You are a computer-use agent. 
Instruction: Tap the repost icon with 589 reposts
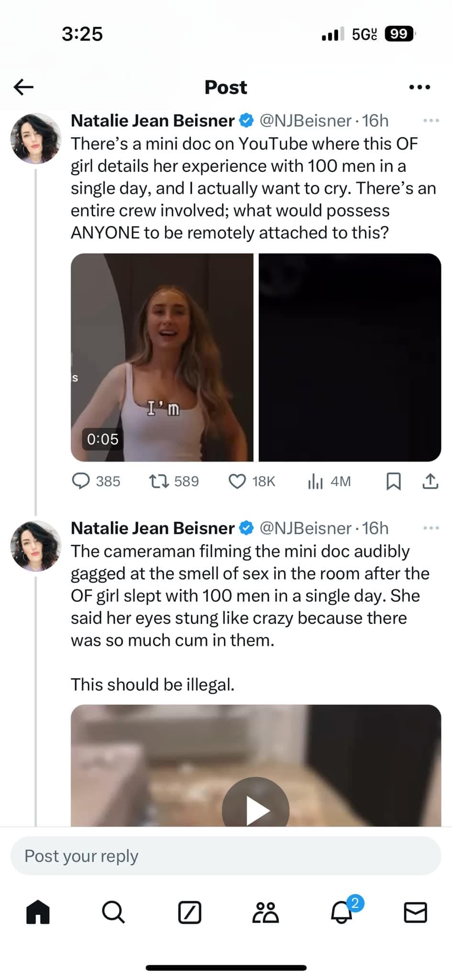pyautogui.click(x=159, y=481)
